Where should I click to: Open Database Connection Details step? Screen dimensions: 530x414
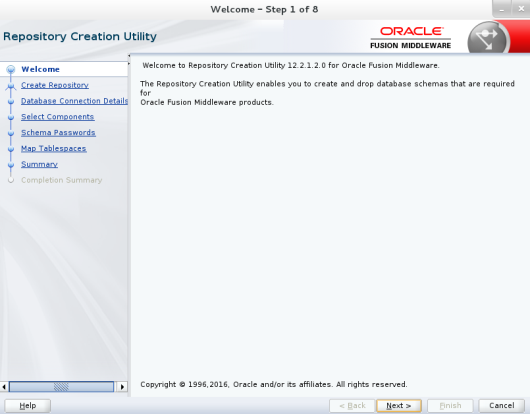74,101
